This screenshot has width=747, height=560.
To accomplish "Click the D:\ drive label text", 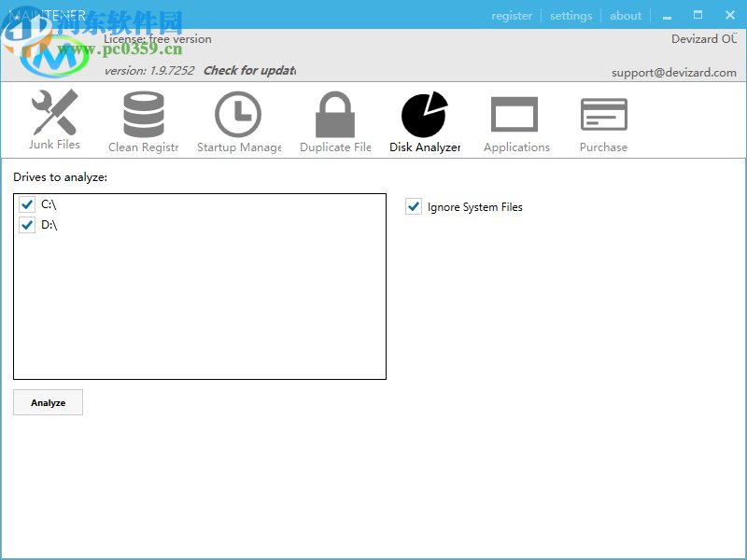I will [49, 224].
